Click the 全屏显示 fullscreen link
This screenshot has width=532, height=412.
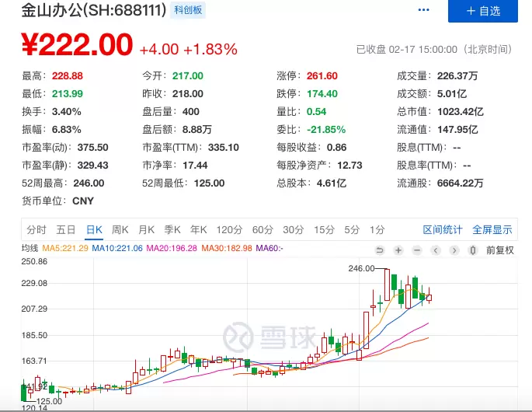point(492,229)
